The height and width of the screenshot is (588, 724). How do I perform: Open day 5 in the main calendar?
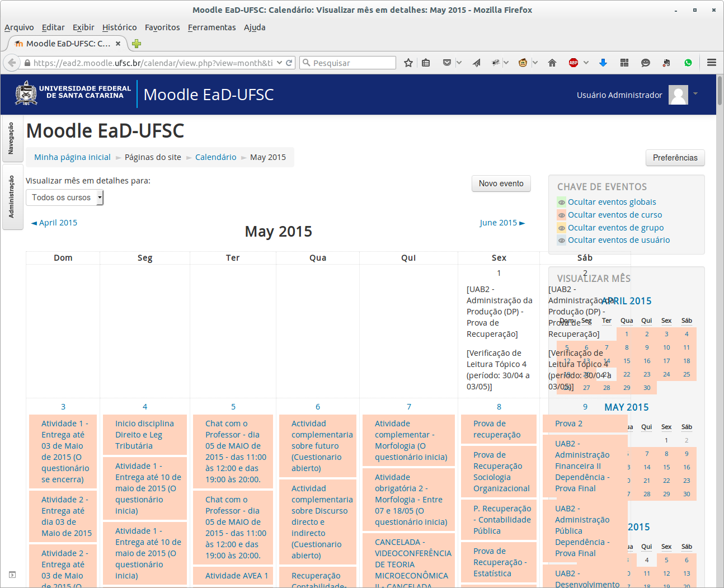pos(233,407)
